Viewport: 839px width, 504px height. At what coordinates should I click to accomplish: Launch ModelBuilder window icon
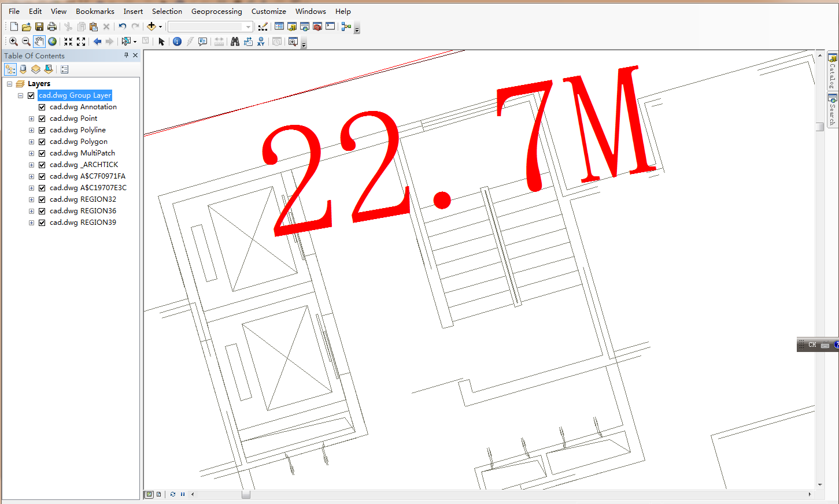(x=346, y=27)
